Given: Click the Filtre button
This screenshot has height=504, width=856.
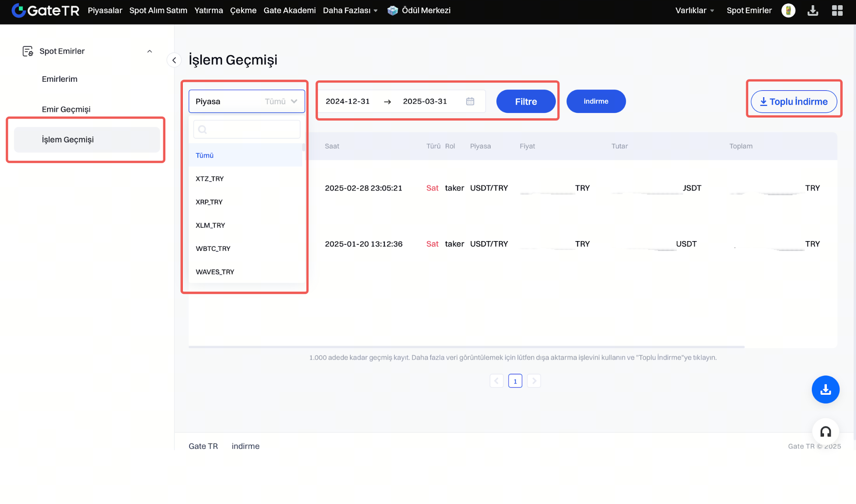Looking at the screenshot, I should 525,101.
